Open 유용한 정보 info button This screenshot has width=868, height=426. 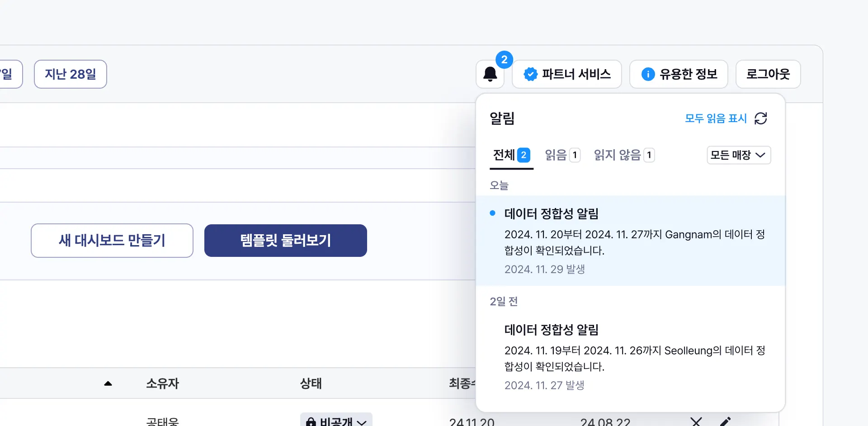point(679,74)
